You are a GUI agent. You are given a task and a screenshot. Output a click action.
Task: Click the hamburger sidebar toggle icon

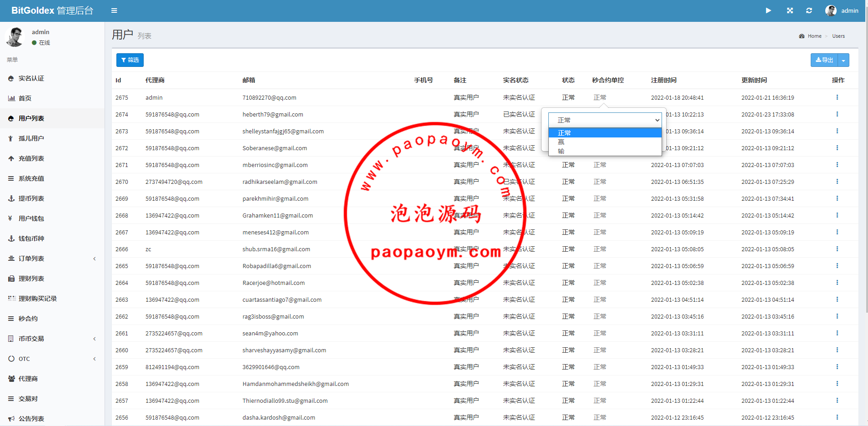point(114,10)
